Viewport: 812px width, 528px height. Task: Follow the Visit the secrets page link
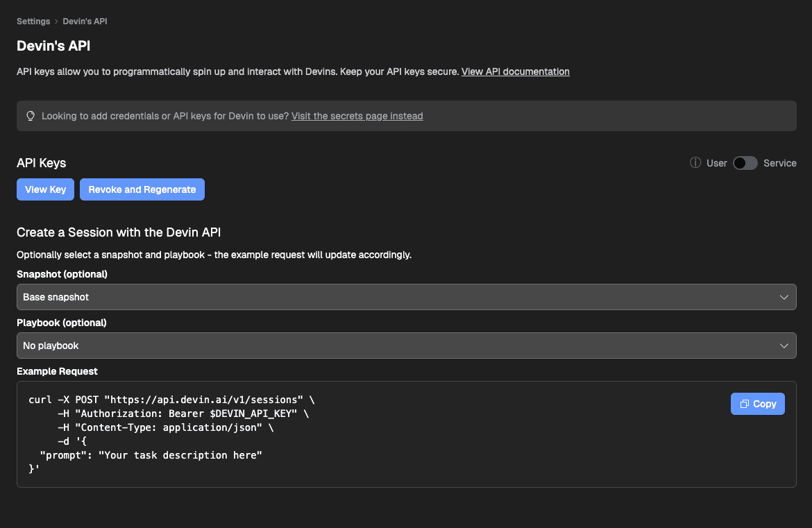tap(357, 116)
